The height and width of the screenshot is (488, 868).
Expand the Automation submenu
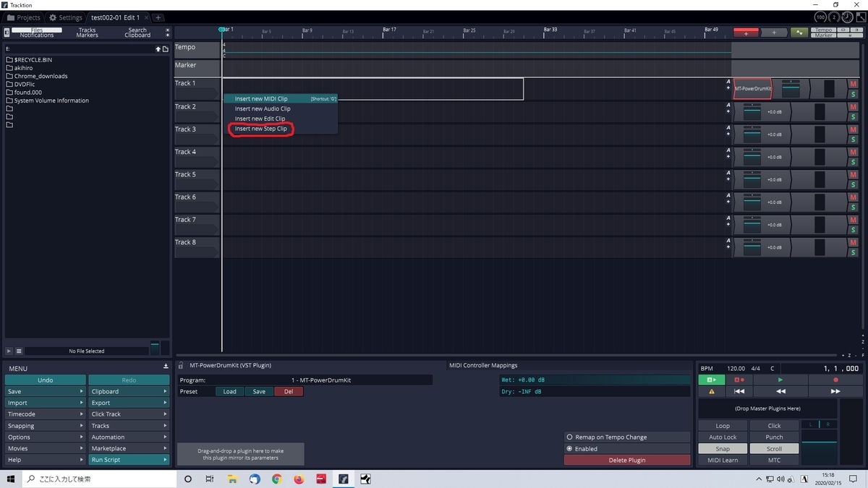click(128, 437)
